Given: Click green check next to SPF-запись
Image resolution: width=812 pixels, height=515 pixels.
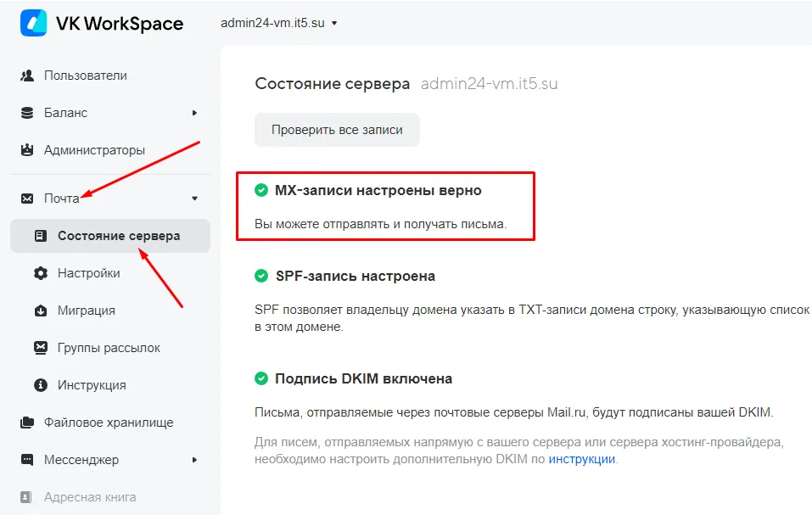Looking at the screenshot, I should (x=261, y=276).
